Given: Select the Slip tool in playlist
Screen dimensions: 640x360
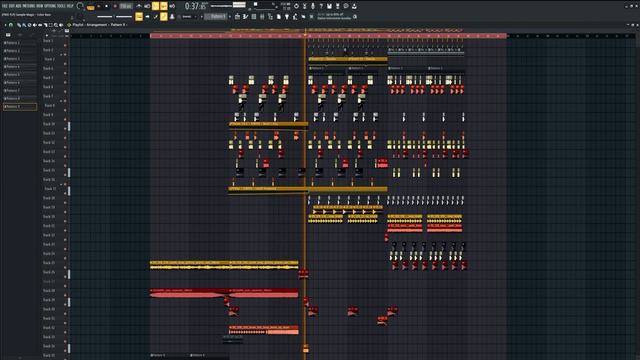Looking at the screenshot, I should (x=40, y=25).
